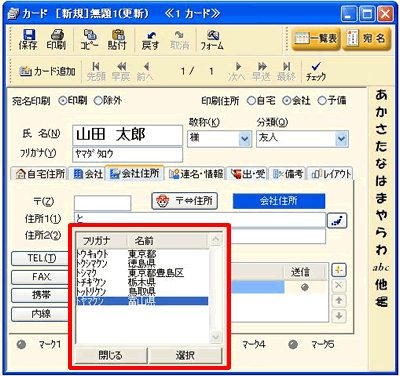The image size is (400, 376).
Task: Switch to the 会社住所 tab
Action: click(135, 173)
